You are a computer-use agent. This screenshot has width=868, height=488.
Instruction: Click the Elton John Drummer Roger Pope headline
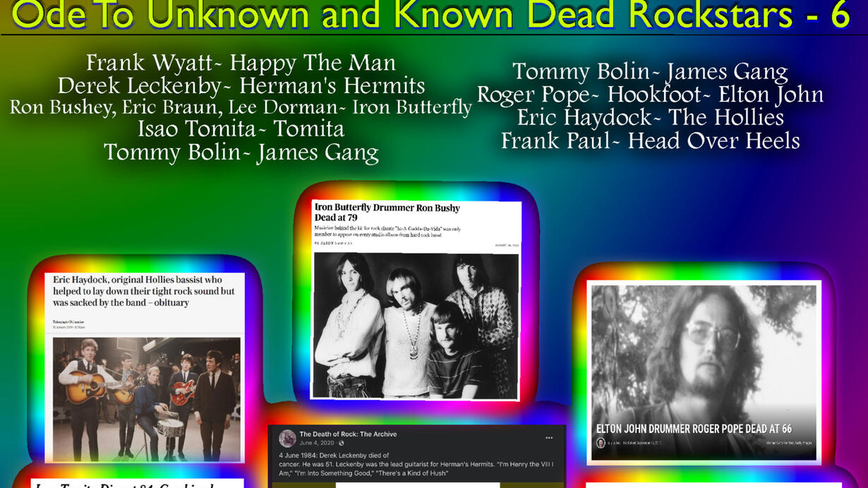point(694,429)
